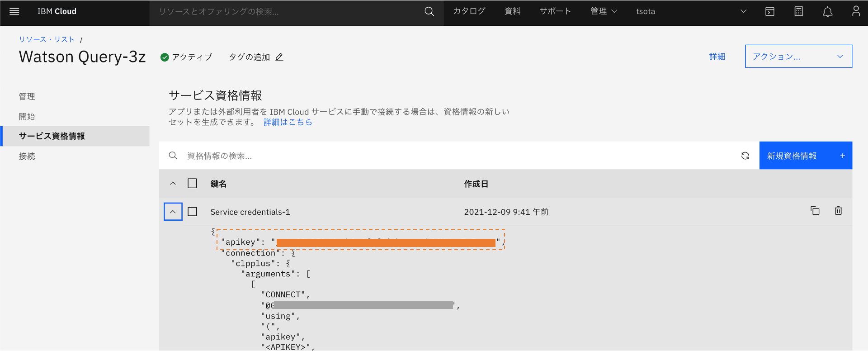This screenshot has width=868, height=351.
Task: Focus the リソースとオファリングの検索 field
Action: tap(296, 12)
